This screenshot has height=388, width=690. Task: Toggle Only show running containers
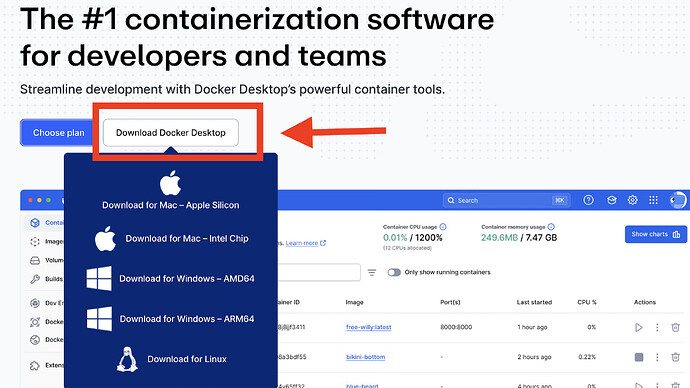tap(394, 272)
